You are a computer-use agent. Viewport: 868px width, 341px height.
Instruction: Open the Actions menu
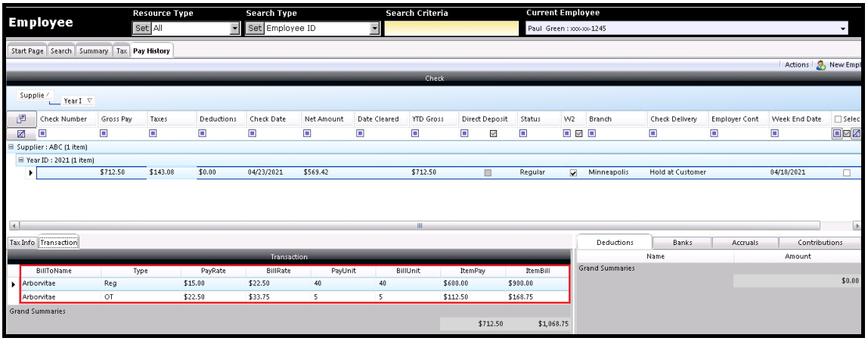[x=795, y=65]
